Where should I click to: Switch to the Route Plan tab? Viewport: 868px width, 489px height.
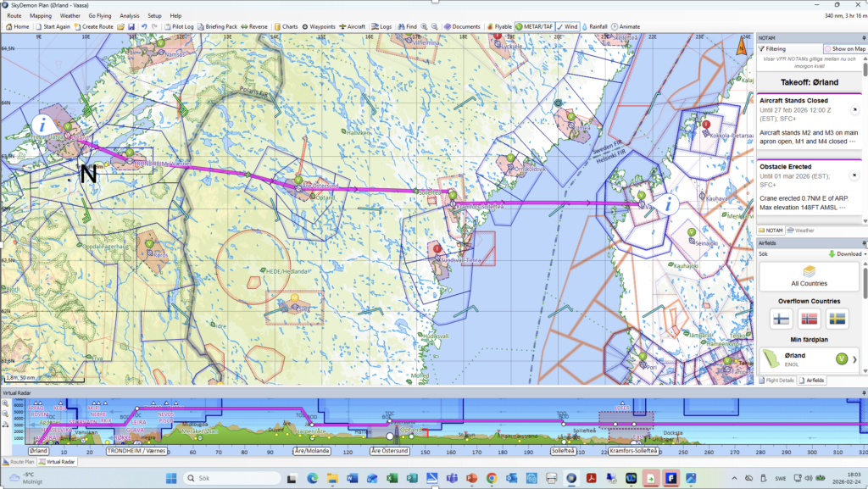click(18, 462)
